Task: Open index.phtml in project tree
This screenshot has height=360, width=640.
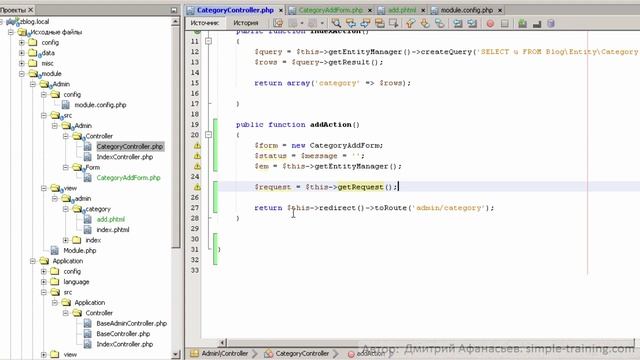Action: (113, 230)
